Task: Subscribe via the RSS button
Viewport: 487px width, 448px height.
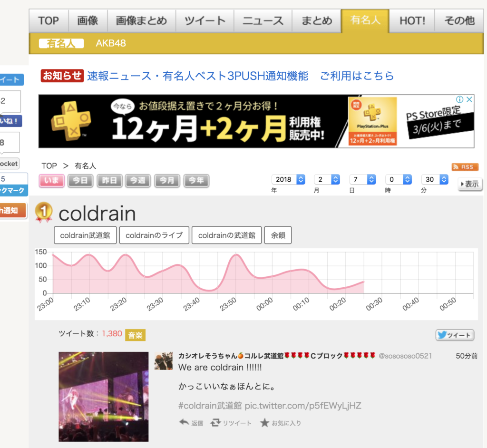Action: pyautogui.click(x=465, y=167)
